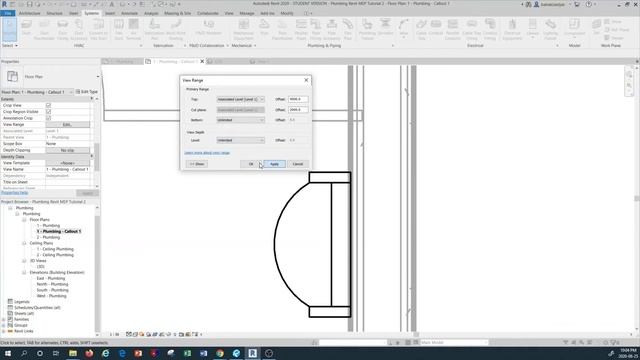Click the << Show button in View Range
640x360 pixels.
click(x=197, y=164)
